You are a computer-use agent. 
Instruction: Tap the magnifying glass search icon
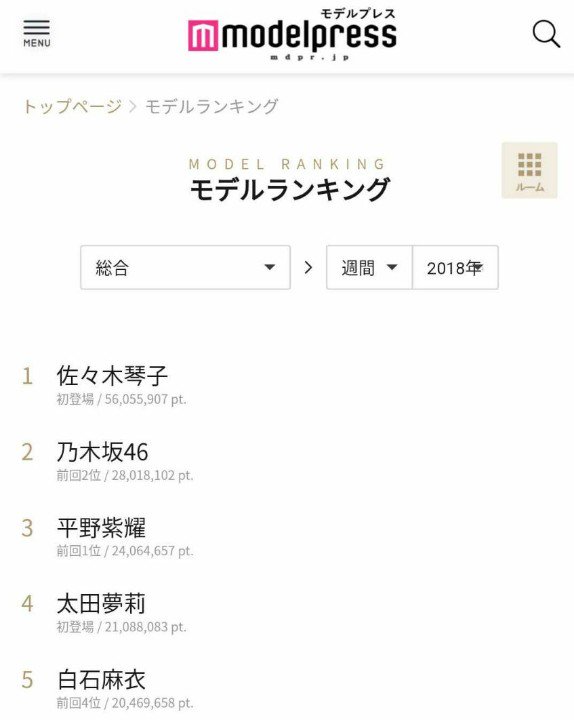coord(546,34)
